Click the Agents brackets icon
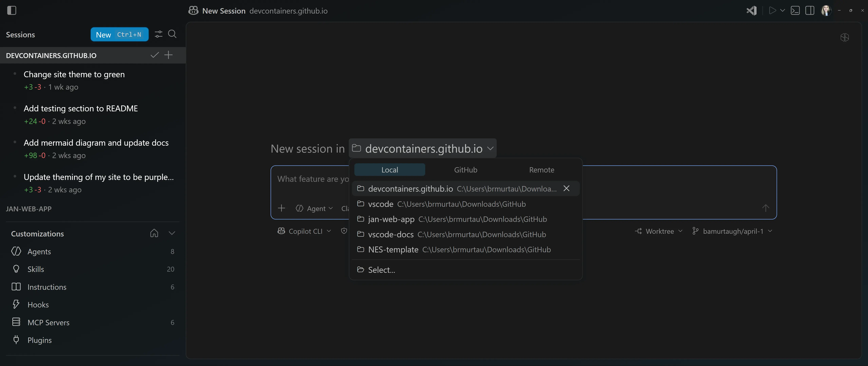Viewport: 868px width, 366px height. (x=16, y=251)
